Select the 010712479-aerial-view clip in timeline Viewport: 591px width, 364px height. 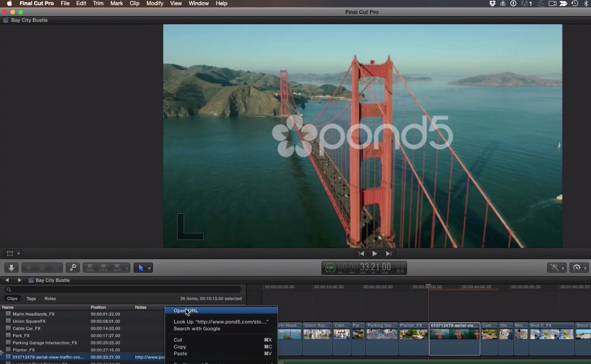(454, 338)
